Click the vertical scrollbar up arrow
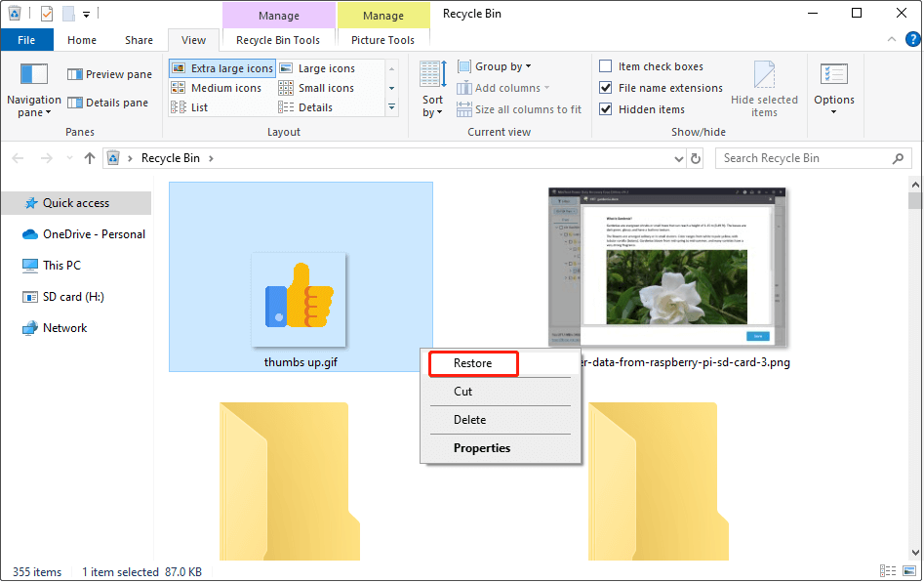 [x=915, y=186]
